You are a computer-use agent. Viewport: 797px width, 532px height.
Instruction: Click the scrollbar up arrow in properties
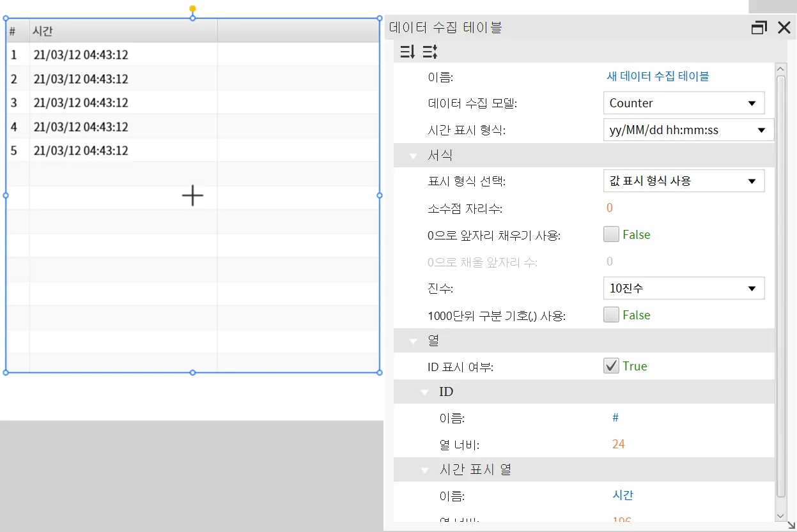(780, 68)
